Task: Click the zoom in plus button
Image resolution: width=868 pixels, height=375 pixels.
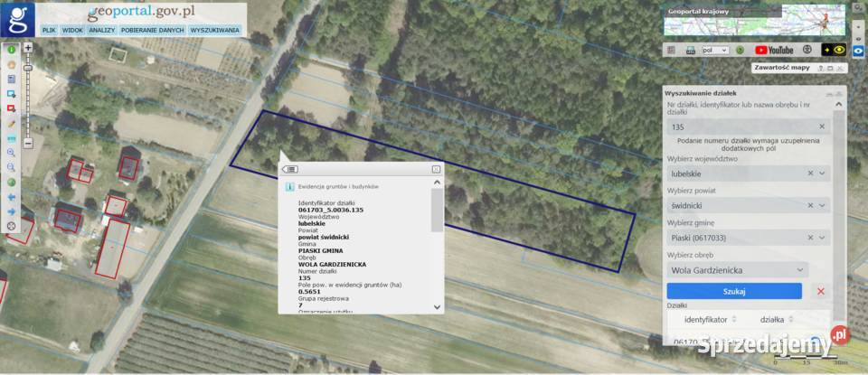Action: pos(28,47)
